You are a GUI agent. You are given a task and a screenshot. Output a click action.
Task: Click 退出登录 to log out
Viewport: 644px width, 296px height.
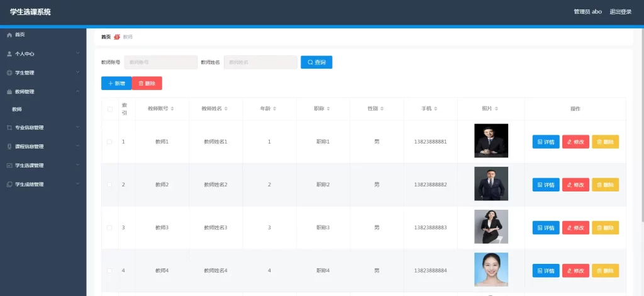coord(620,12)
